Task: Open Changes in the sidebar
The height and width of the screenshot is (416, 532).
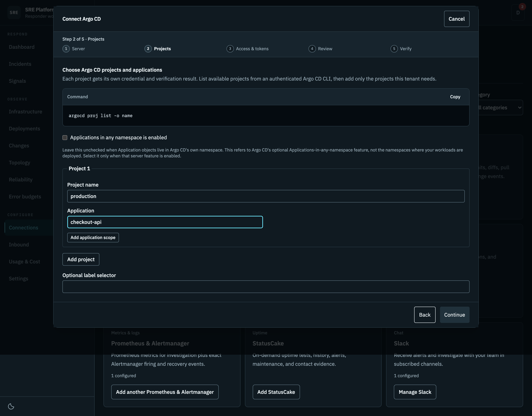Action: [x=19, y=146]
